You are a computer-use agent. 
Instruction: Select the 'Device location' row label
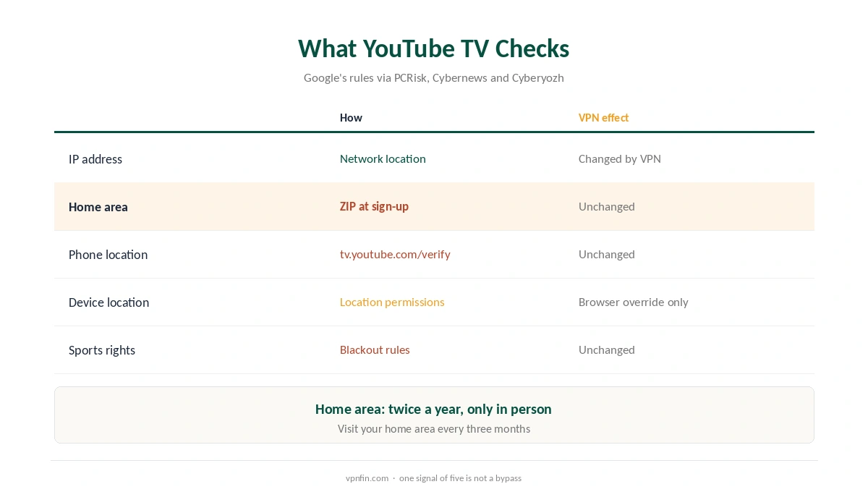[x=109, y=302]
